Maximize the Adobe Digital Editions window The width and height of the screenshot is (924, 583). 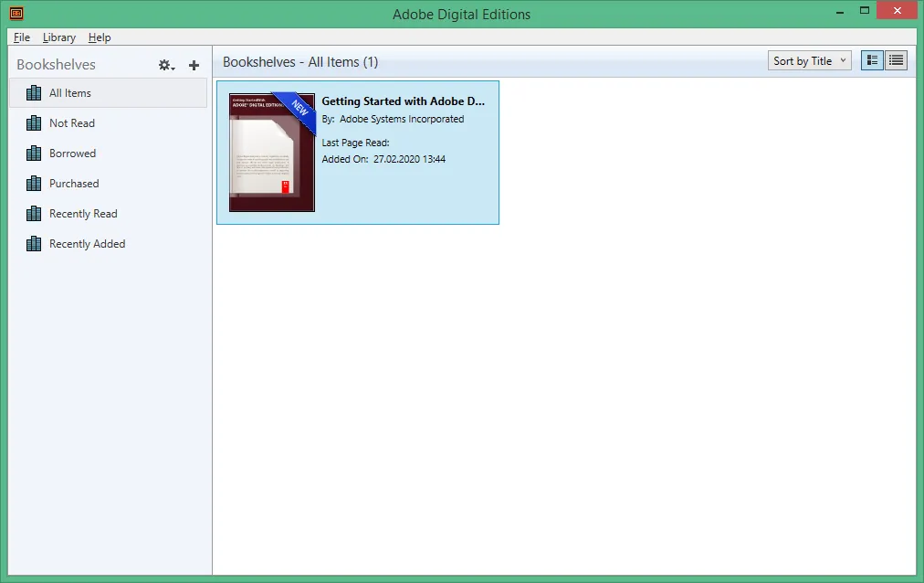tap(865, 11)
